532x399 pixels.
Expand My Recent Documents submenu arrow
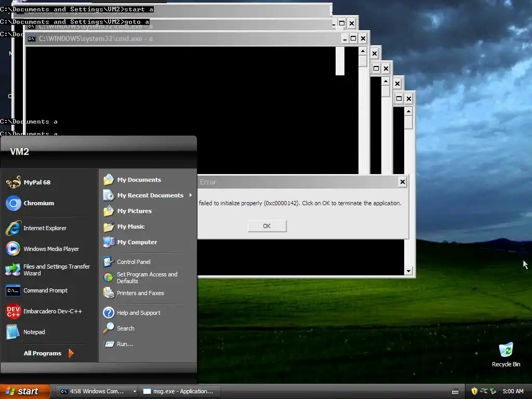point(191,195)
